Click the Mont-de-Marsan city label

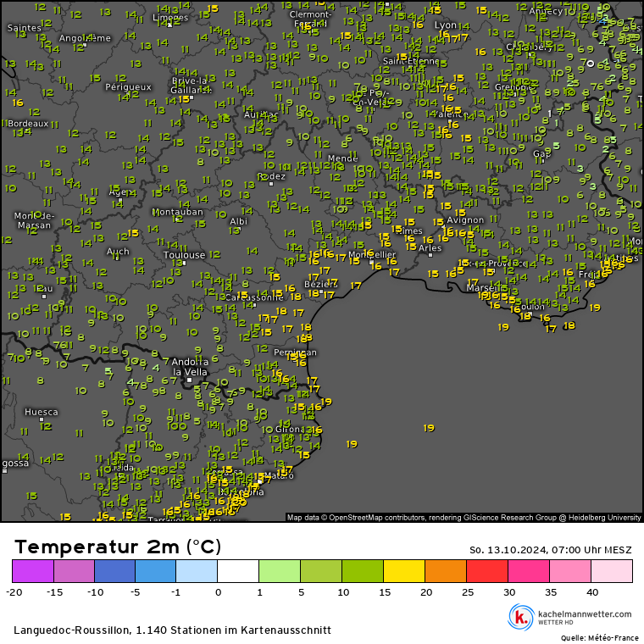point(34,220)
